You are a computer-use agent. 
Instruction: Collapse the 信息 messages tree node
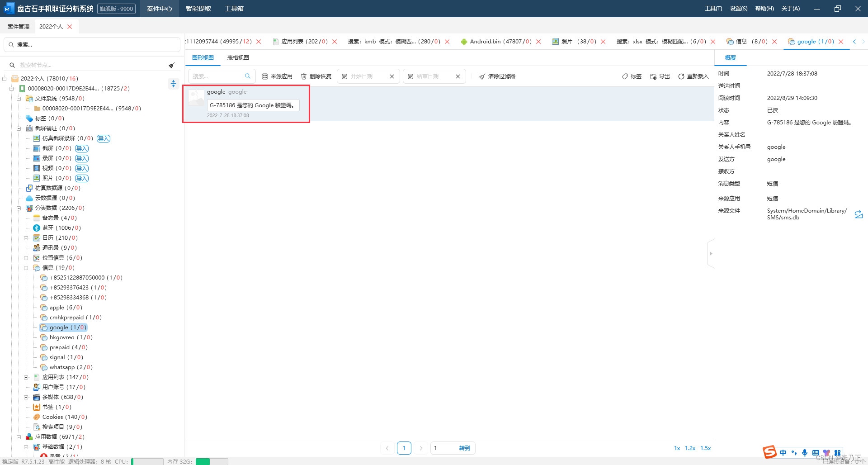[x=26, y=268]
